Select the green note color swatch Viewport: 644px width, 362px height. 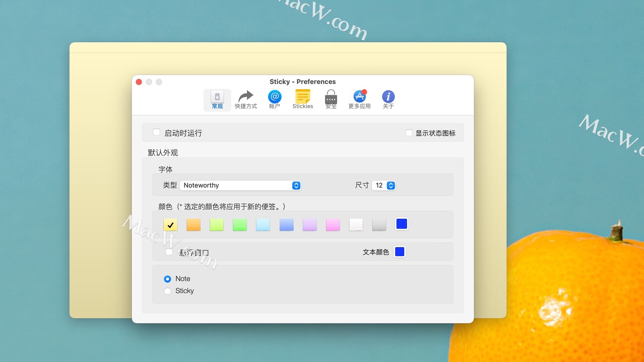[240, 225]
